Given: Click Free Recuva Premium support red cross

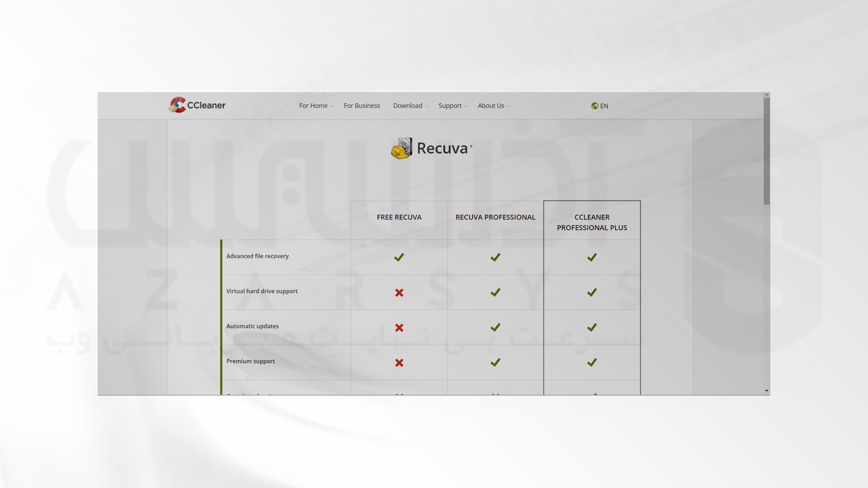Looking at the screenshot, I should click(399, 363).
